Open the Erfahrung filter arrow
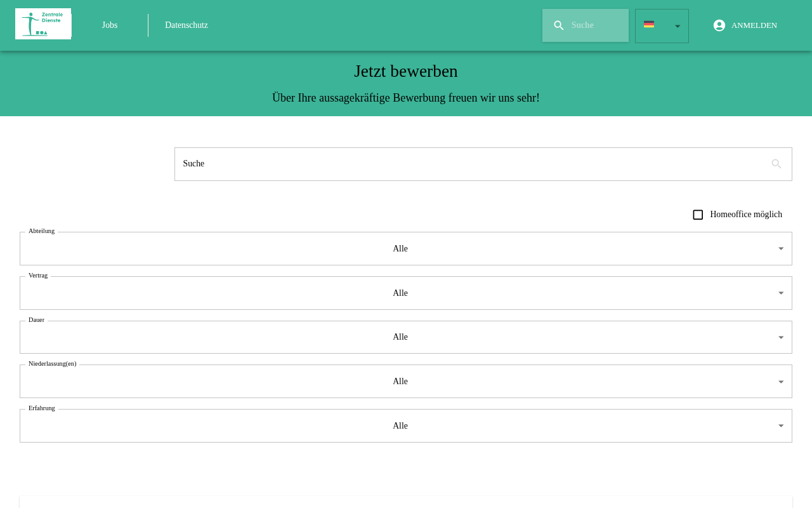Screen dimensions: 812x508 pos(782,426)
